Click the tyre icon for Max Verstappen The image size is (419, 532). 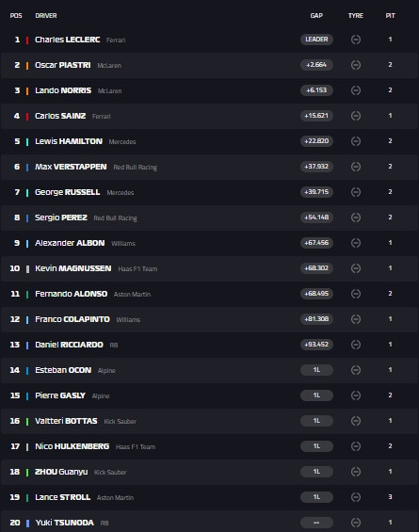point(356,167)
